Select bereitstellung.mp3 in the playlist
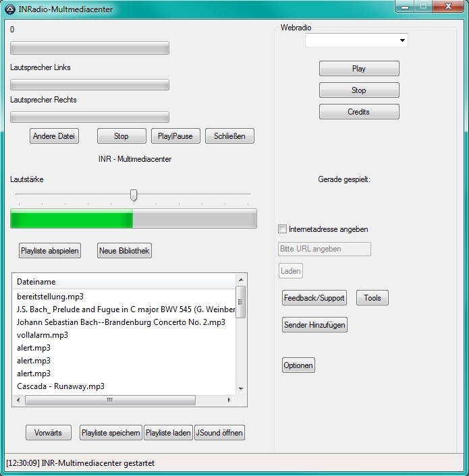Image resolution: width=469 pixels, height=476 pixels. (50, 297)
